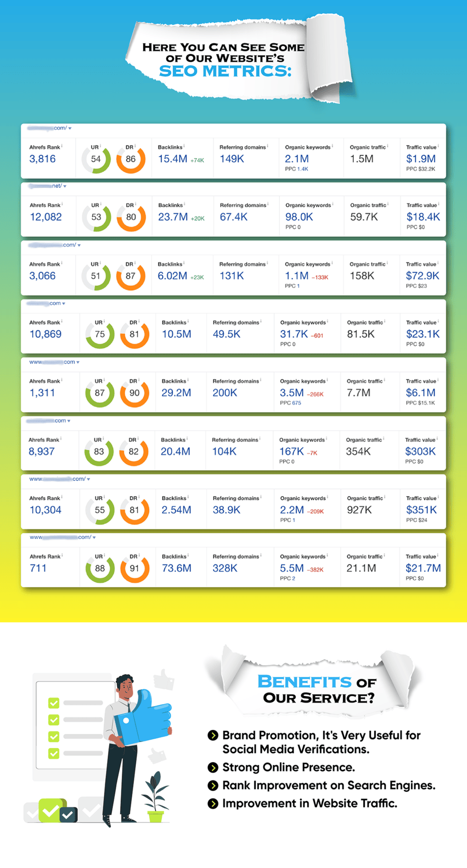Image resolution: width=467 pixels, height=868 pixels.
Task: Tick the top green checkbox in checklist
Action: tap(54, 703)
